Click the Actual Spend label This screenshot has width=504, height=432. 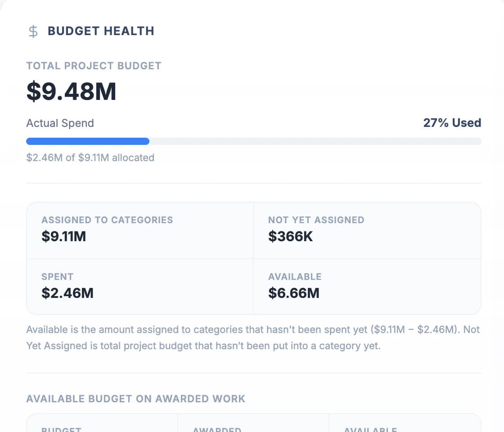tap(60, 123)
